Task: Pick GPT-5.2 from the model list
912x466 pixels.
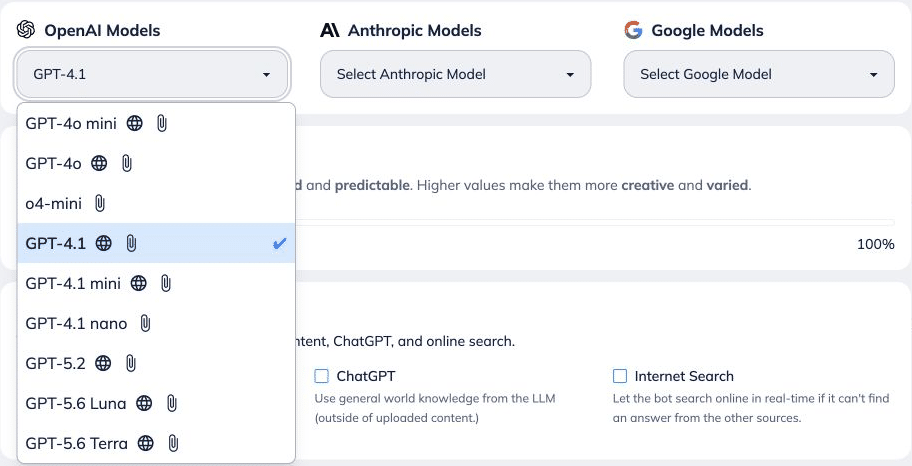Action: click(x=156, y=364)
